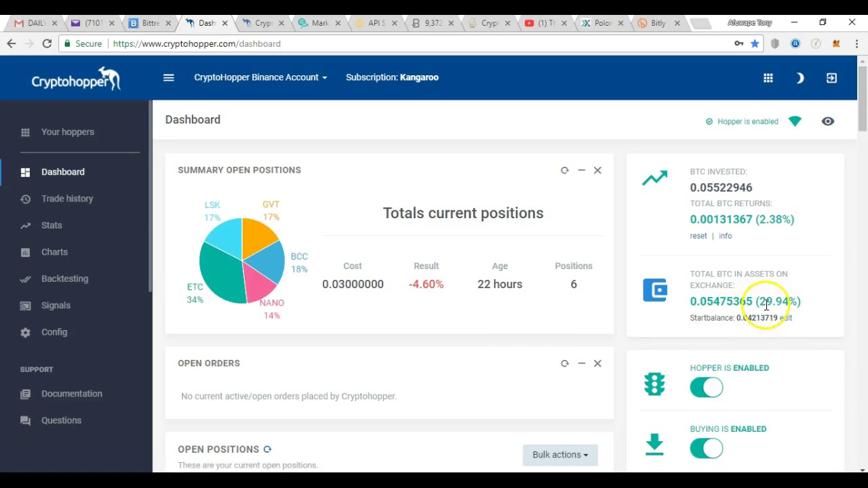The width and height of the screenshot is (868, 488).
Task: Refresh the Summary Open Positions panel
Action: point(565,170)
